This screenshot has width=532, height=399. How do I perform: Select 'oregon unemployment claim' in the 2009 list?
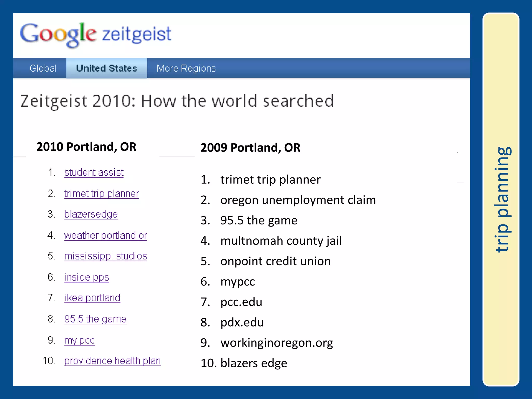tap(298, 200)
